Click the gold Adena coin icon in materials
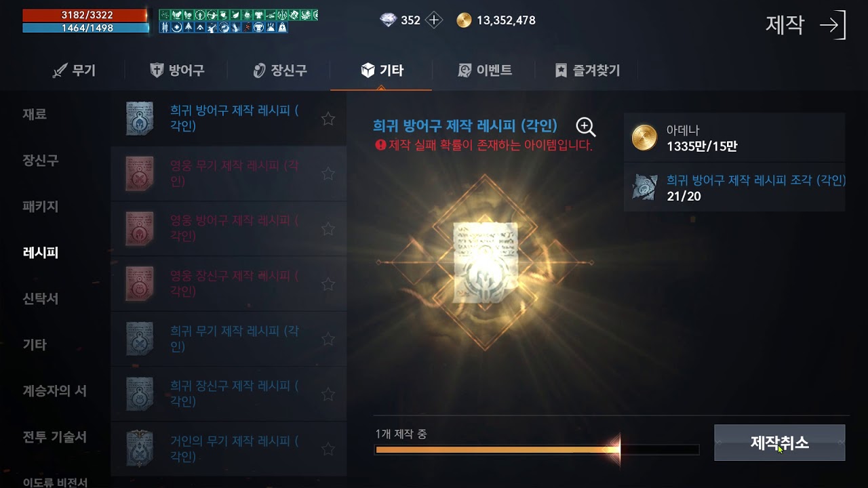This screenshot has width=868, height=488. 644,138
